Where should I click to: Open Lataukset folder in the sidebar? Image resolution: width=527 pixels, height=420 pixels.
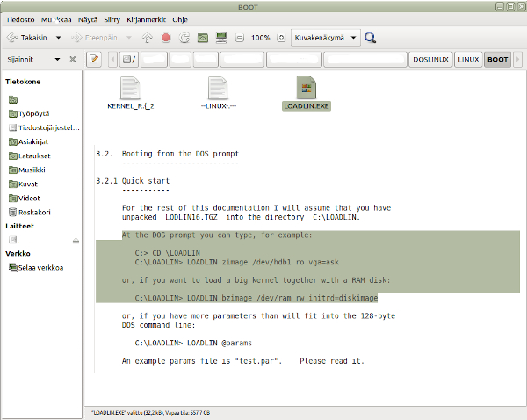(30, 156)
